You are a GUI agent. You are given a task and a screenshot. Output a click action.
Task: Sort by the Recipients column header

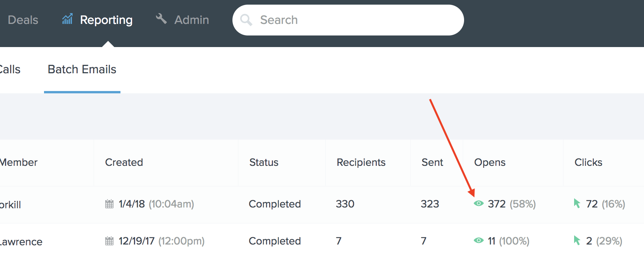[361, 162]
